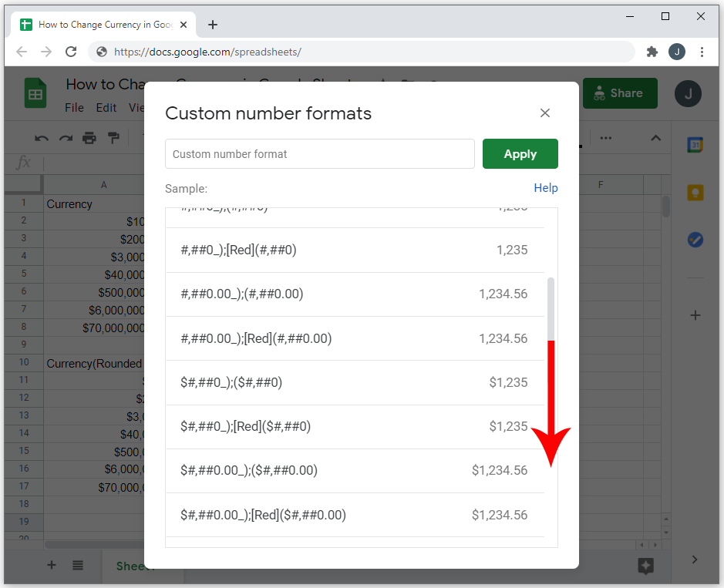Close the Custom number formats dialog
The height and width of the screenshot is (588, 724).
545,113
